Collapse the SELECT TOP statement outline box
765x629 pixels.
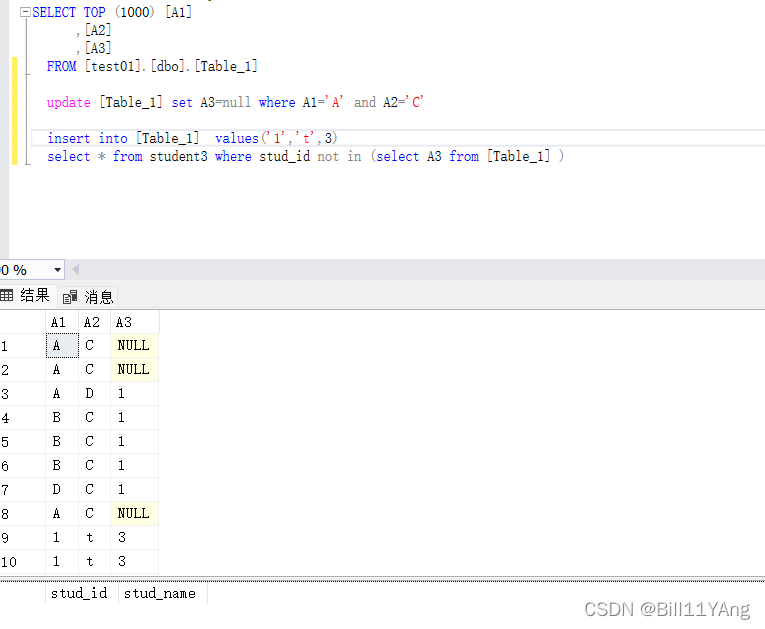click(x=25, y=12)
